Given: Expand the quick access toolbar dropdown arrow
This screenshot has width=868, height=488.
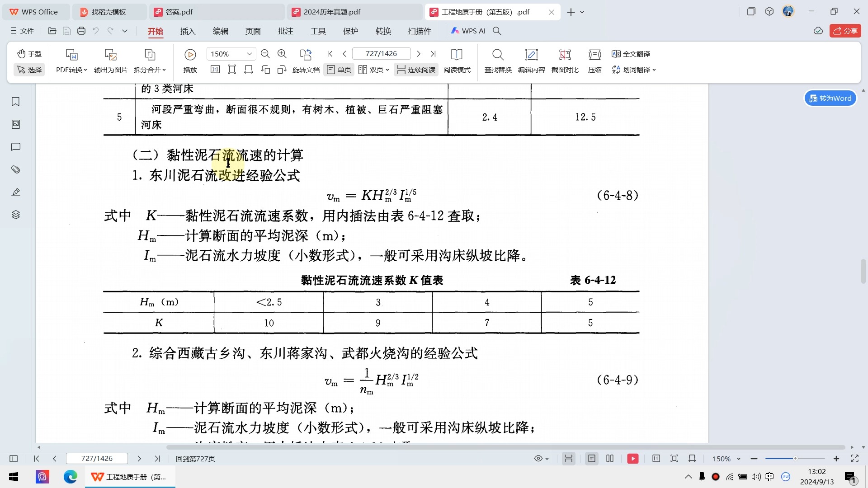Looking at the screenshot, I should click(x=125, y=31).
